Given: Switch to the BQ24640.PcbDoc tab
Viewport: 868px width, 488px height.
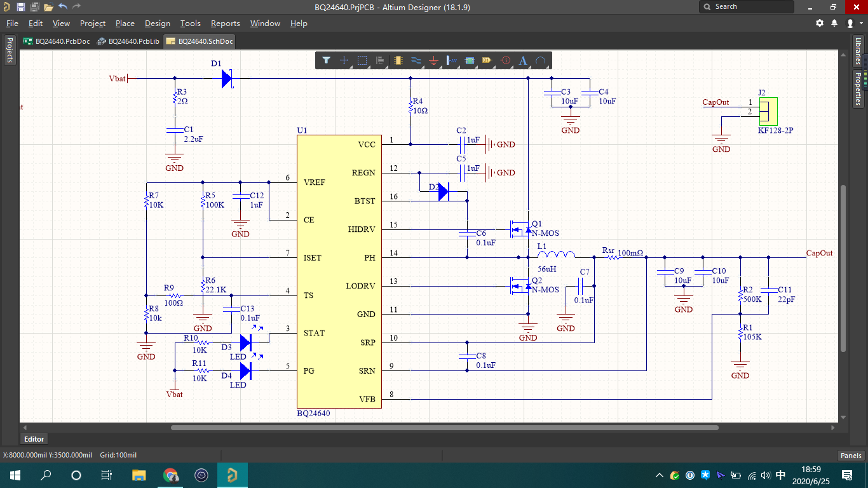Looking at the screenshot, I should [57, 41].
